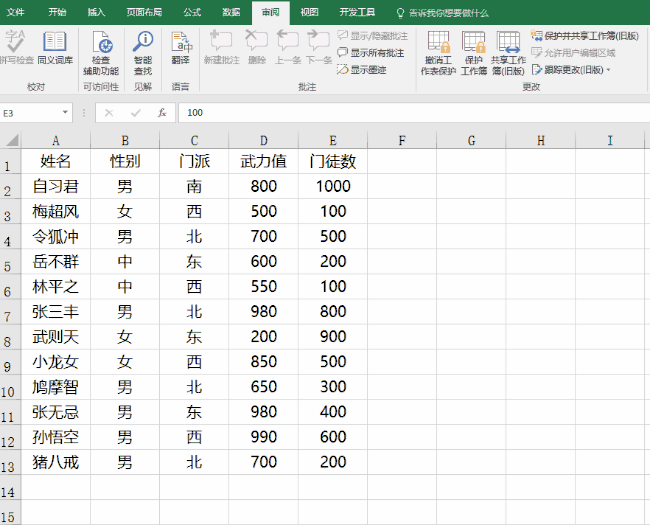Switch to the Formulas (公式) tab
Viewport: 650px width, 525px height.
click(192, 12)
